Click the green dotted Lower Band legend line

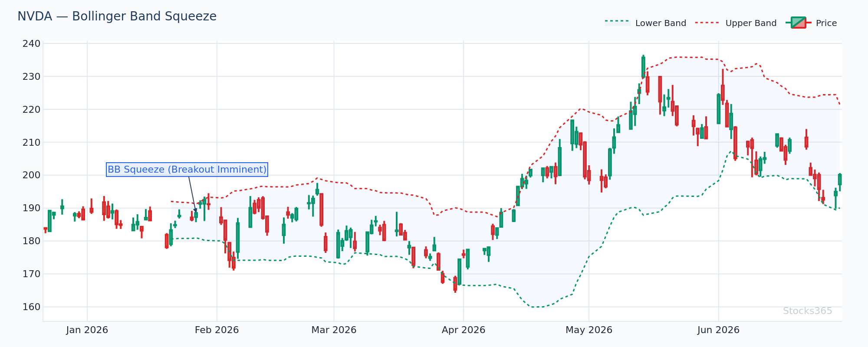pyautogui.click(x=618, y=21)
